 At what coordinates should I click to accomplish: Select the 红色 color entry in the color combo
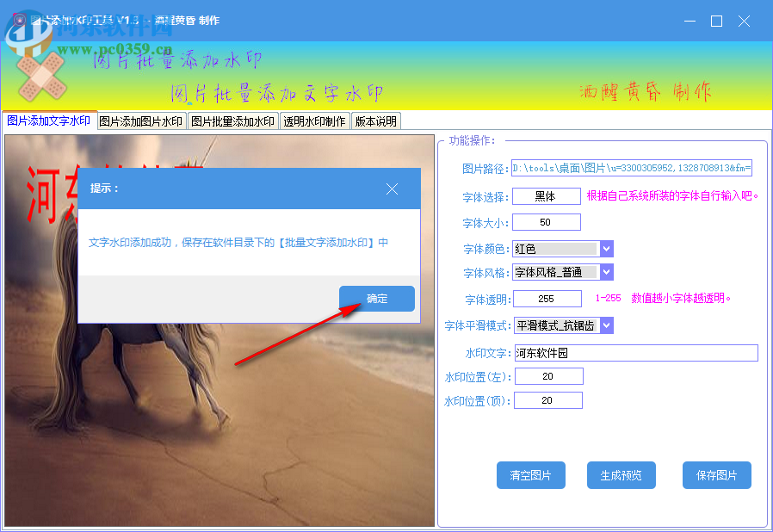[x=555, y=248]
